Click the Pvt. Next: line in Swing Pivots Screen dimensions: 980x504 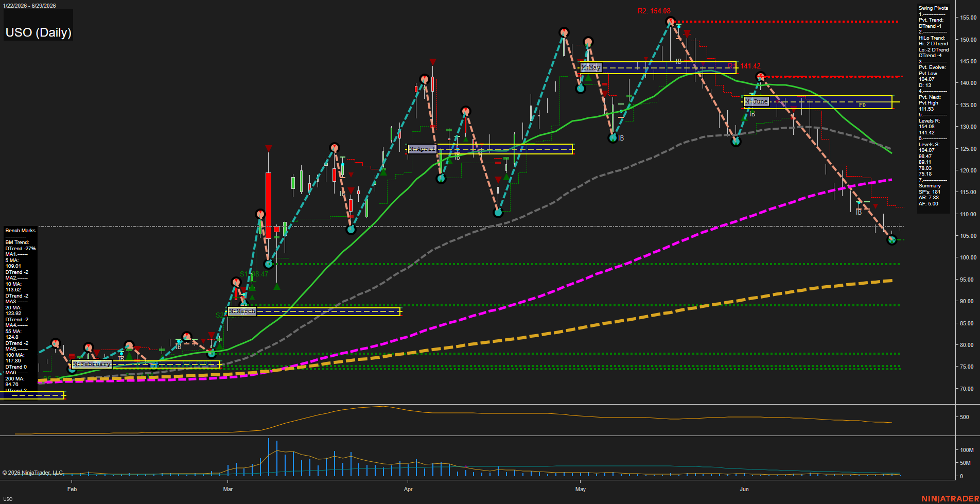point(930,97)
